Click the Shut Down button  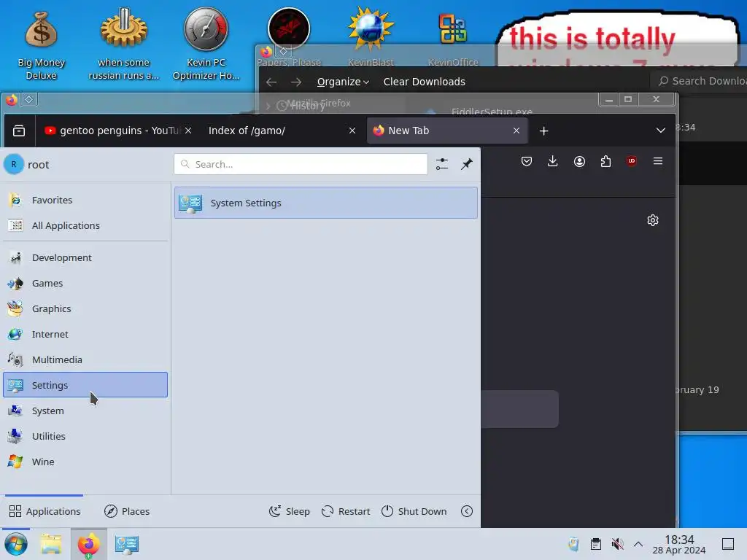(x=414, y=511)
